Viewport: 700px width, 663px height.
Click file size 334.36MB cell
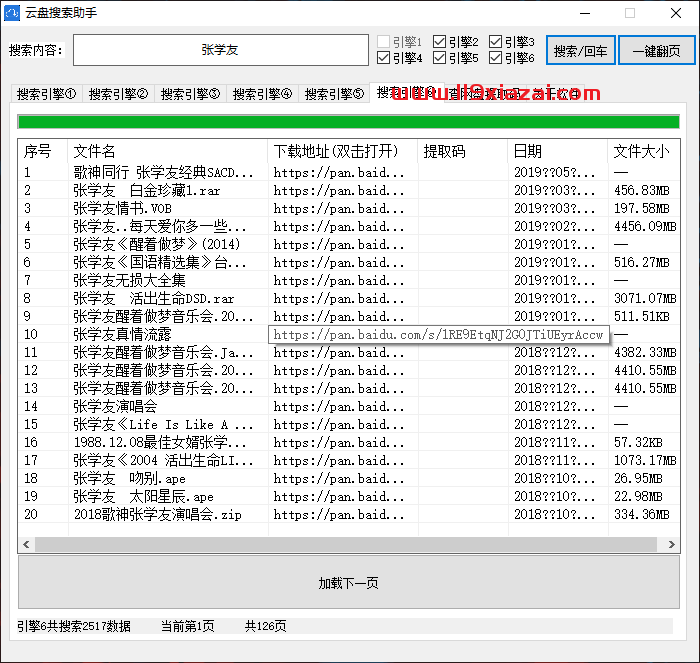pos(642,514)
